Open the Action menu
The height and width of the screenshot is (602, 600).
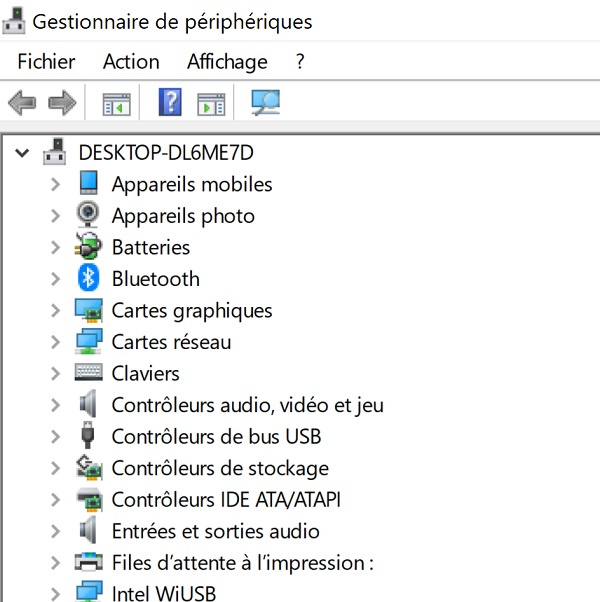coord(131,61)
